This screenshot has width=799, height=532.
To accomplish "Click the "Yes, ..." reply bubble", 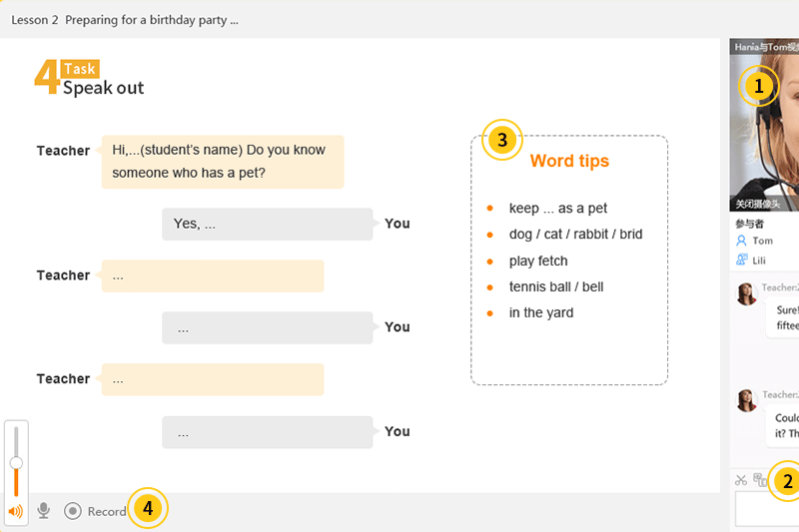I will pos(267,225).
